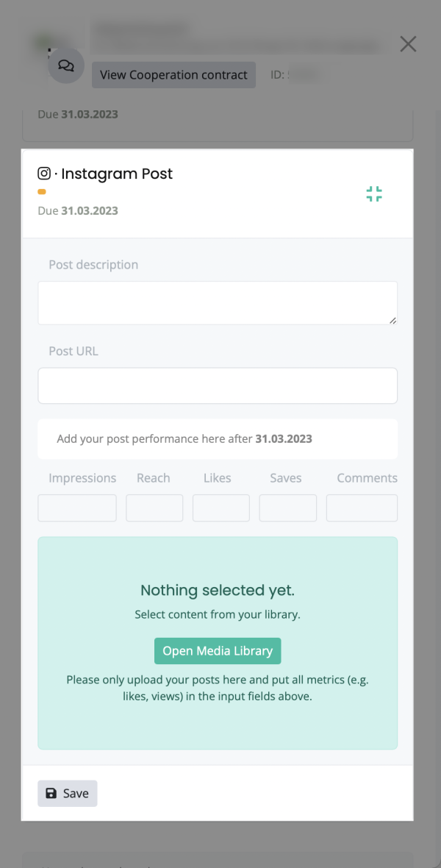Click the Nothing selected yet media area
Screen dimensions: 441x868
point(218,643)
